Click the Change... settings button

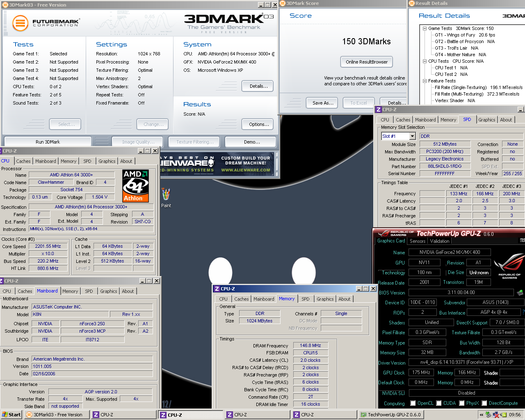pos(153,124)
